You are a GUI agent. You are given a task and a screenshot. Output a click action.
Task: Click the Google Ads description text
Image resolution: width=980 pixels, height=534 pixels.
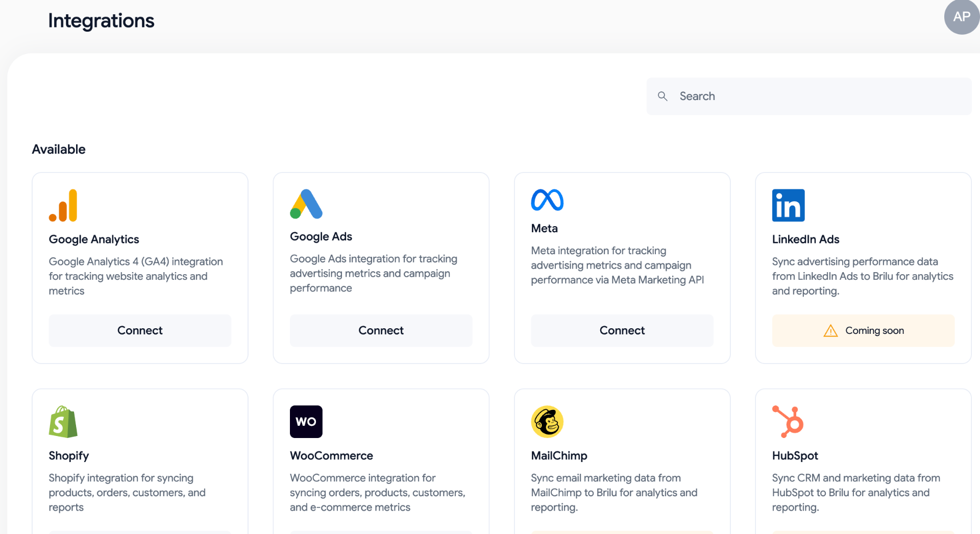click(x=374, y=274)
